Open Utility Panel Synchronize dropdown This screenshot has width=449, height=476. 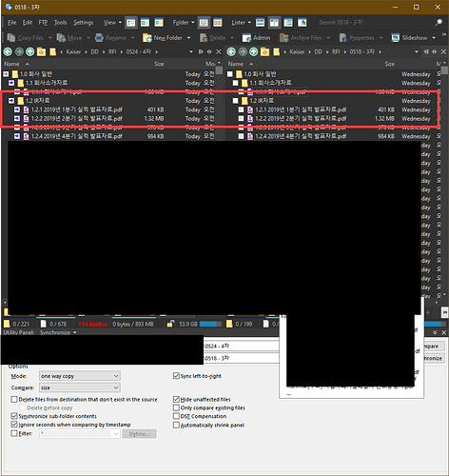point(58,332)
